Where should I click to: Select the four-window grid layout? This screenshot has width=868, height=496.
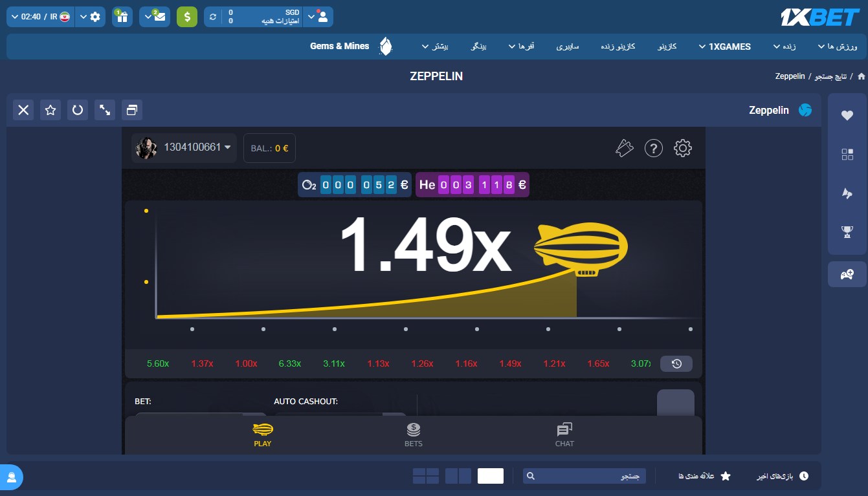(426, 476)
